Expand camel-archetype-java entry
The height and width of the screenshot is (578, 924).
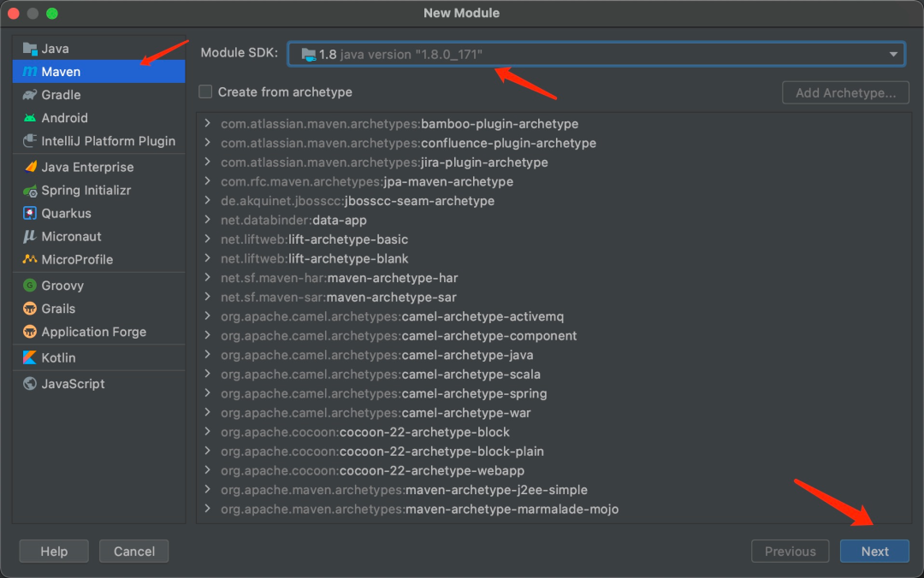click(207, 355)
